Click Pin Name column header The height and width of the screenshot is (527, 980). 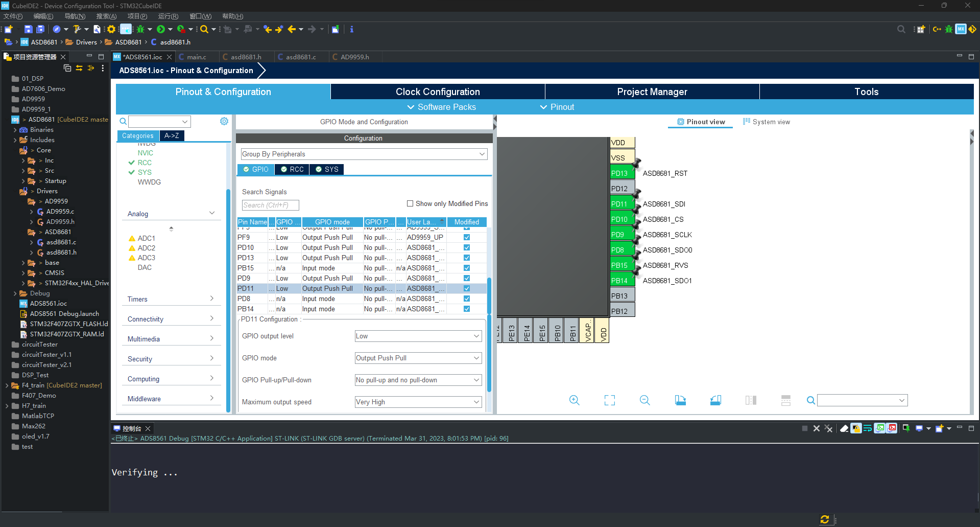253,222
